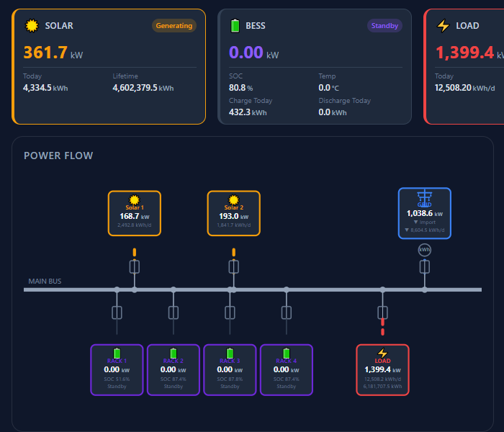Open the RACK 1 node box
The image size is (504, 432).
tap(117, 370)
